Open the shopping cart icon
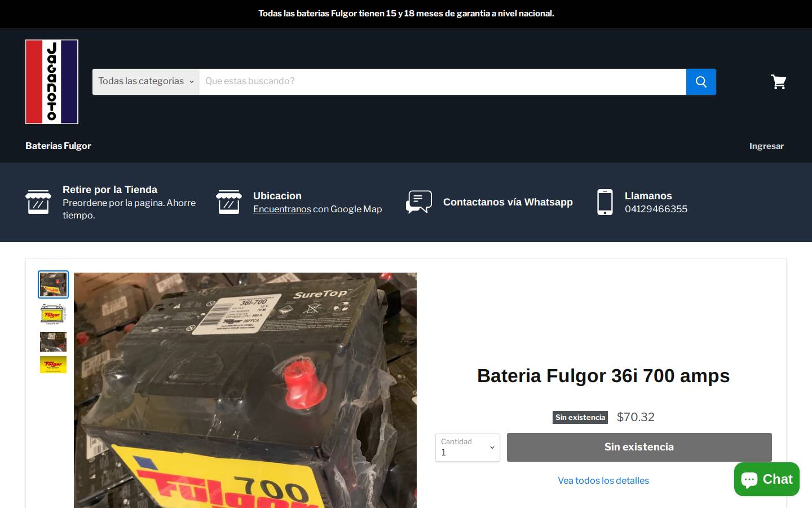812x508 pixels. click(x=779, y=82)
